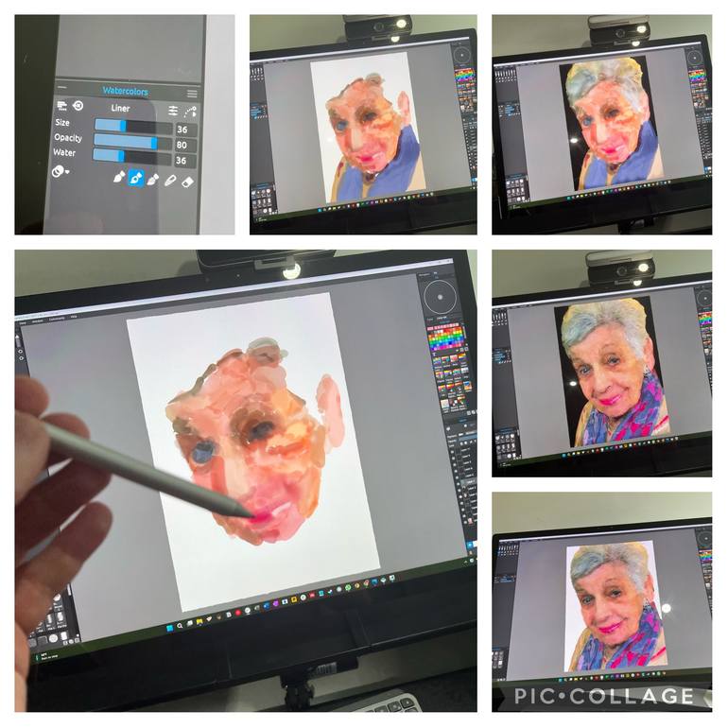
Task: Click the finished portrait canvas with white background
Action: [x=616, y=605]
